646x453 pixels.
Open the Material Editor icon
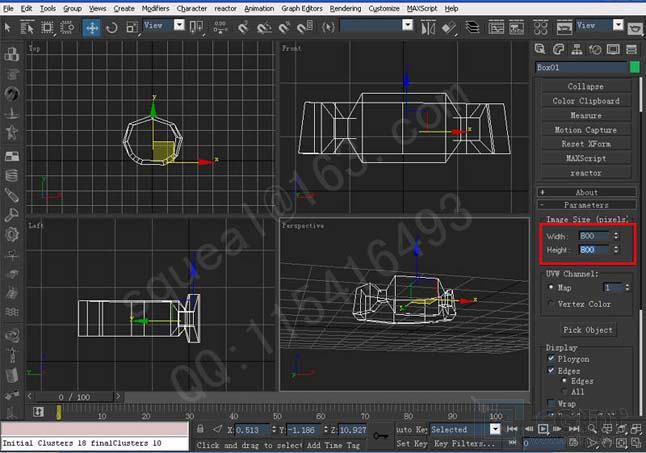(540, 28)
